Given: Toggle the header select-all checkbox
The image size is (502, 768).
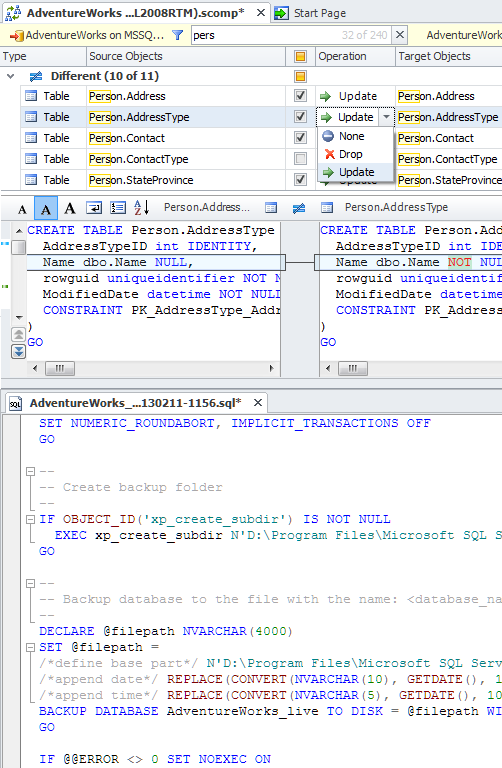Looking at the screenshot, I should 300,56.
